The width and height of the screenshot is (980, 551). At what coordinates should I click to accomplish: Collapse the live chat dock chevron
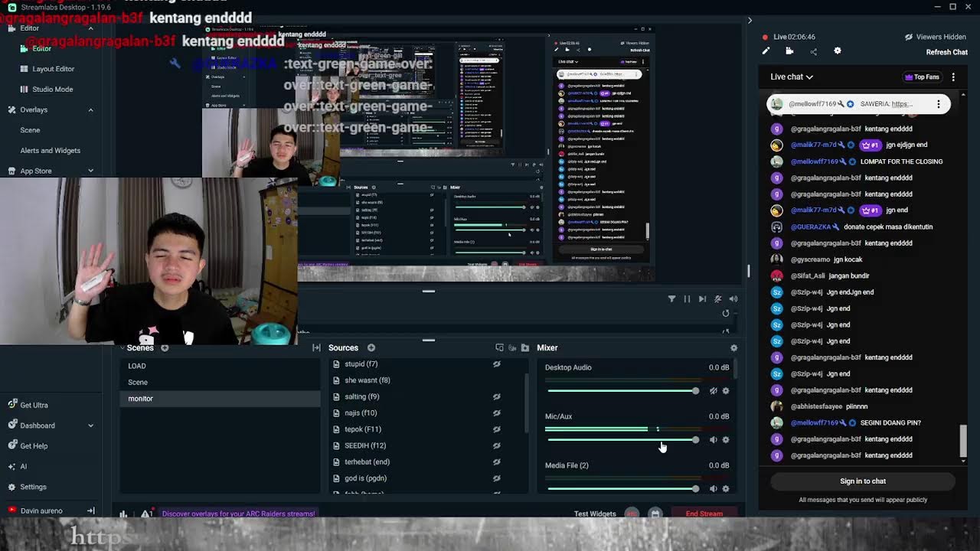tap(750, 21)
